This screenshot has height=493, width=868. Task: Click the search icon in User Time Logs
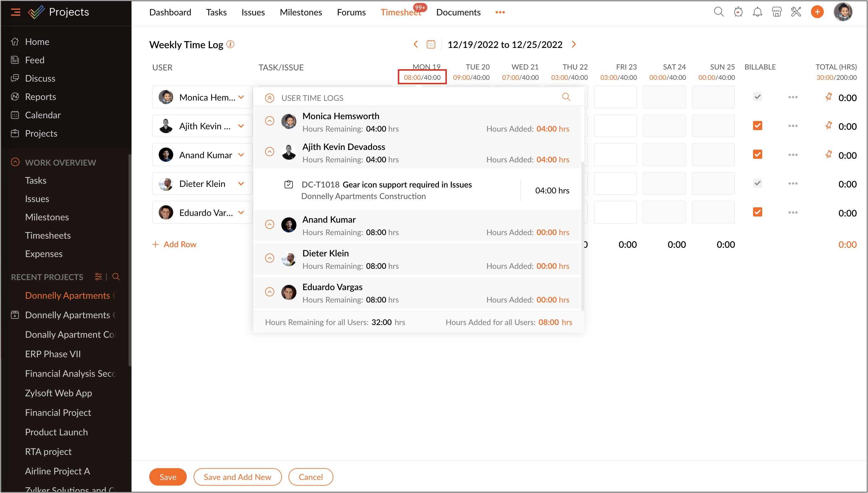click(566, 97)
